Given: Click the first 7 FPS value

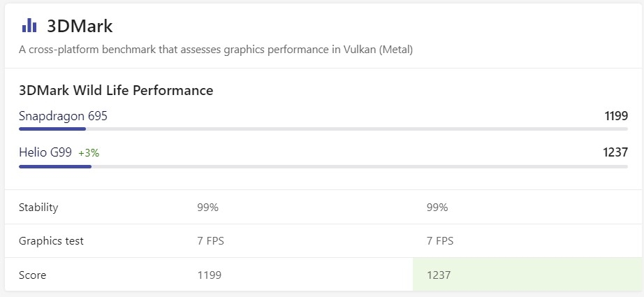Looking at the screenshot, I should [210, 241].
